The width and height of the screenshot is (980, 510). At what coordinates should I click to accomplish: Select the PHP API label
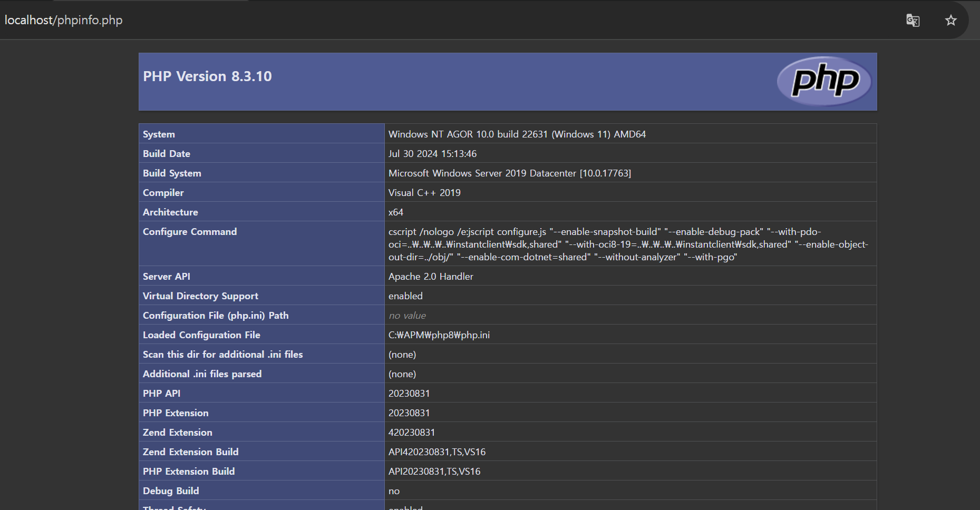(161, 394)
